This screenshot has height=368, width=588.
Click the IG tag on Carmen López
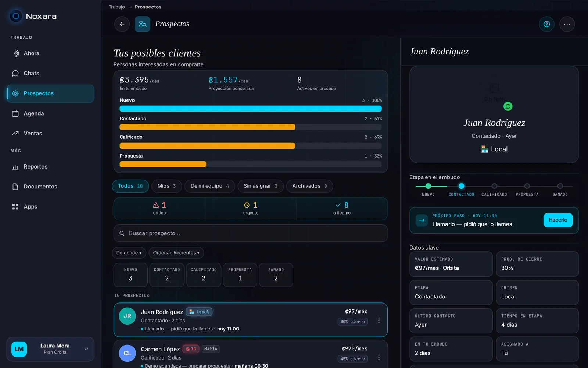click(191, 349)
